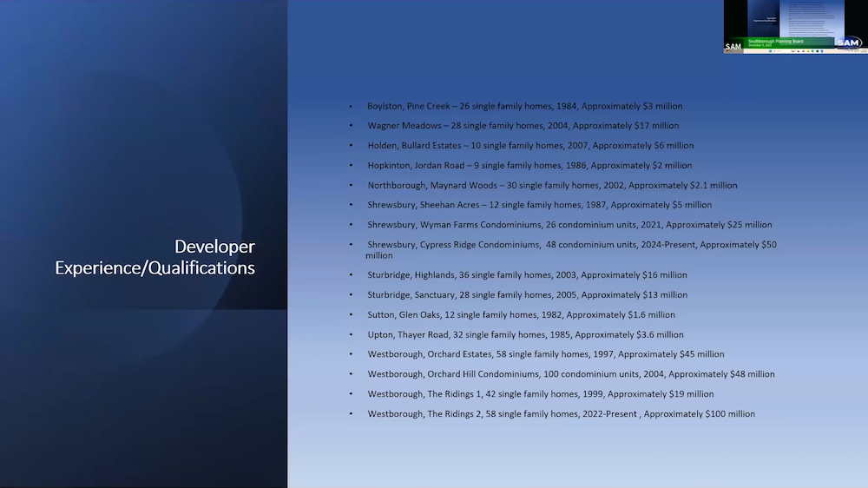The height and width of the screenshot is (488, 868).
Task: Select the Northborough, Maynard Woods entry
Action: click(552, 185)
